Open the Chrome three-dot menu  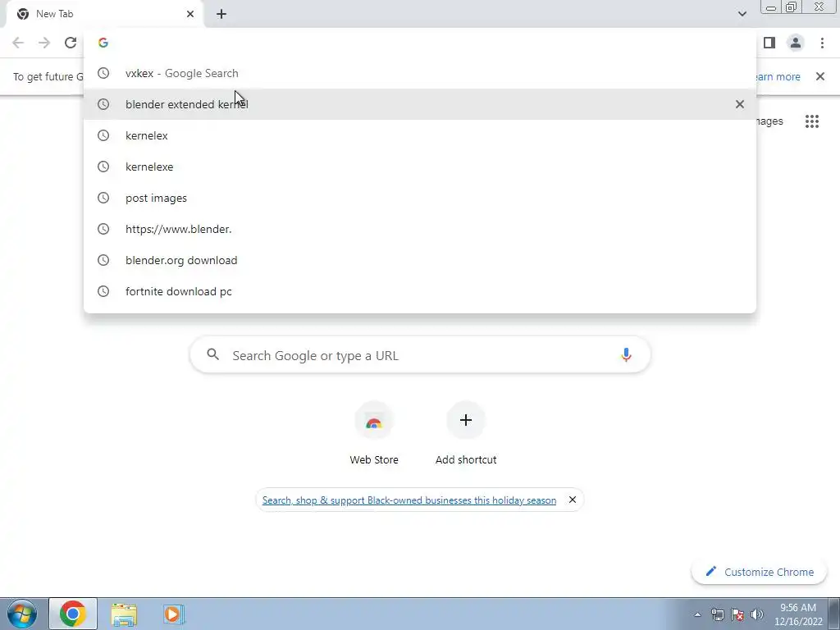(x=822, y=43)
